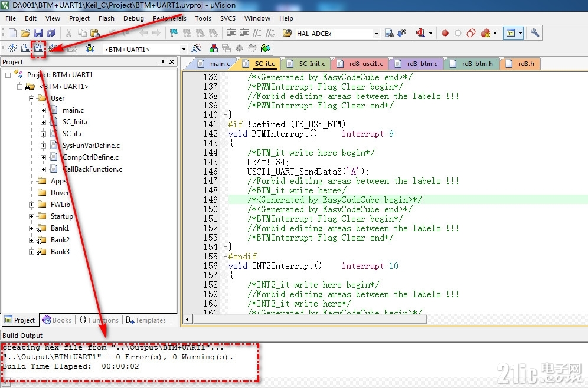Toggle bookmark with the blue flag icon
This screenshot has height=388, width=588.
[173, 33]
